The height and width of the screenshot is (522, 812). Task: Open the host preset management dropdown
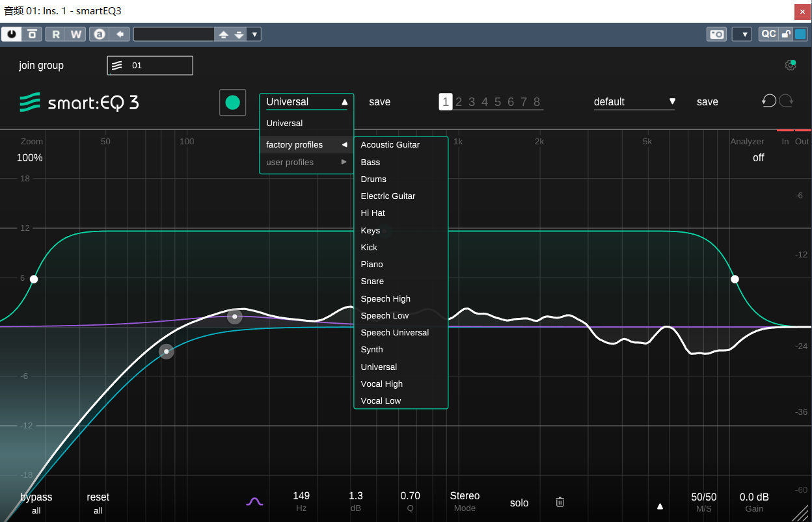pyautogui.click(x=254, y=34)
